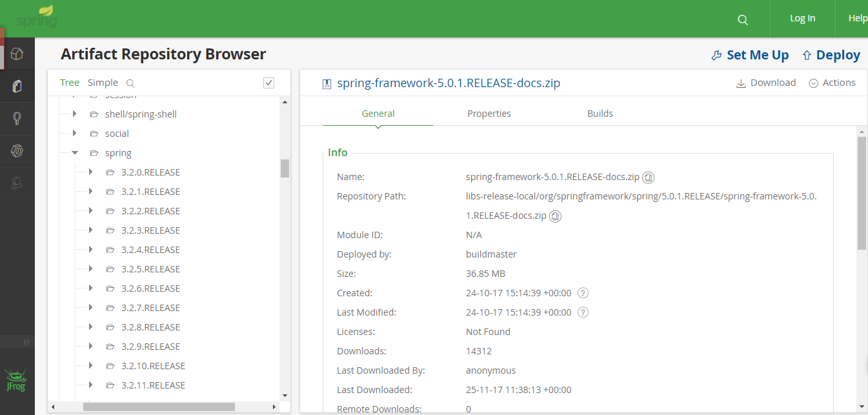Screen dimensions: 868x415
Task: Expand 3.2.0.RELEASE node
Action: [x=91, y=172]
